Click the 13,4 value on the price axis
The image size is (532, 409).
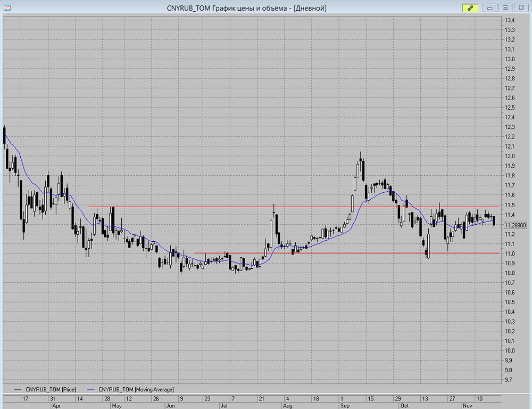click(509, 20)
